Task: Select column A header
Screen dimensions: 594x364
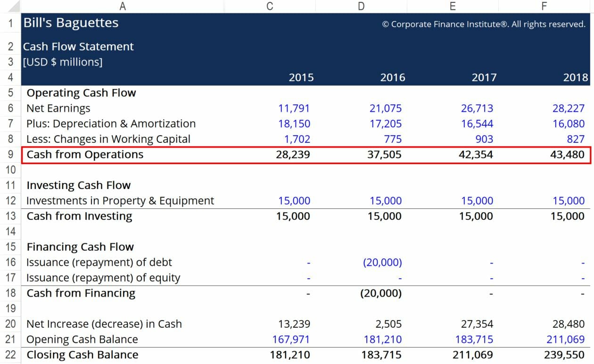Action: [123, 6]
